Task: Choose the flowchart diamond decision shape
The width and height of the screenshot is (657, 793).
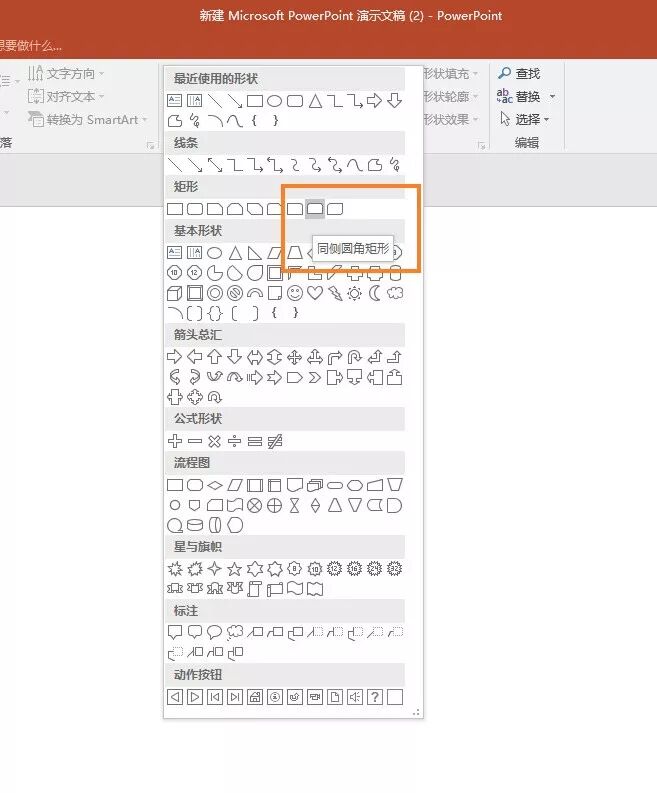Action: tap(214, 486)
